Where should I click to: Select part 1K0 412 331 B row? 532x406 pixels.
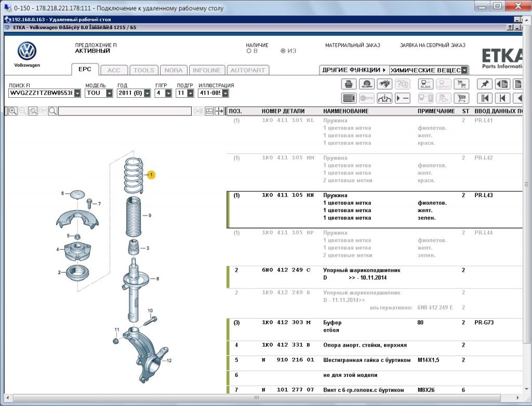375,348
